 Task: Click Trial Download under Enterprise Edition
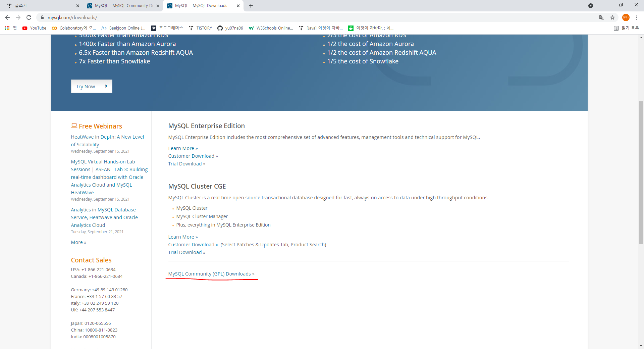[187, 164]
